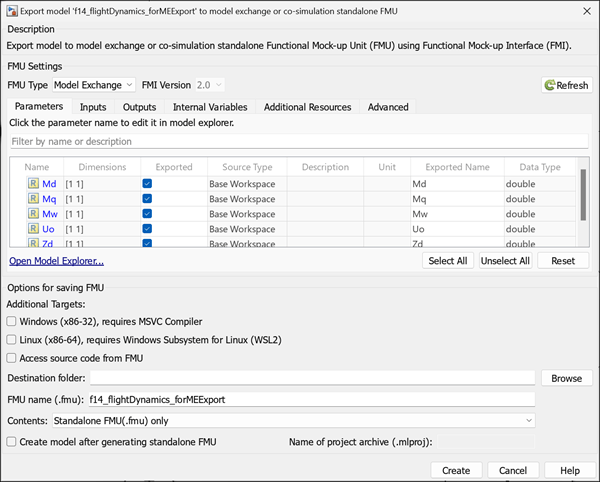This screenshot has height=482, width=600.
Task: Click Open Model Explorer link
Action: tap(56, 261)
